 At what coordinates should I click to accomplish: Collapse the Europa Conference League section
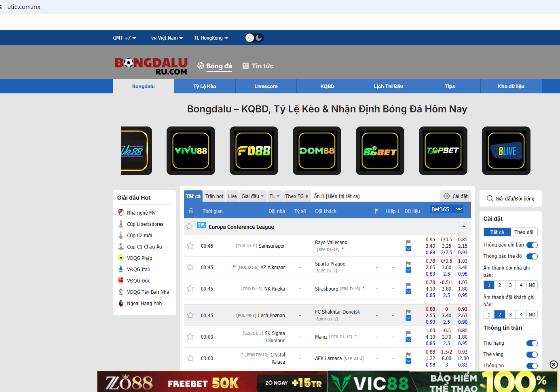coord(464,226)
